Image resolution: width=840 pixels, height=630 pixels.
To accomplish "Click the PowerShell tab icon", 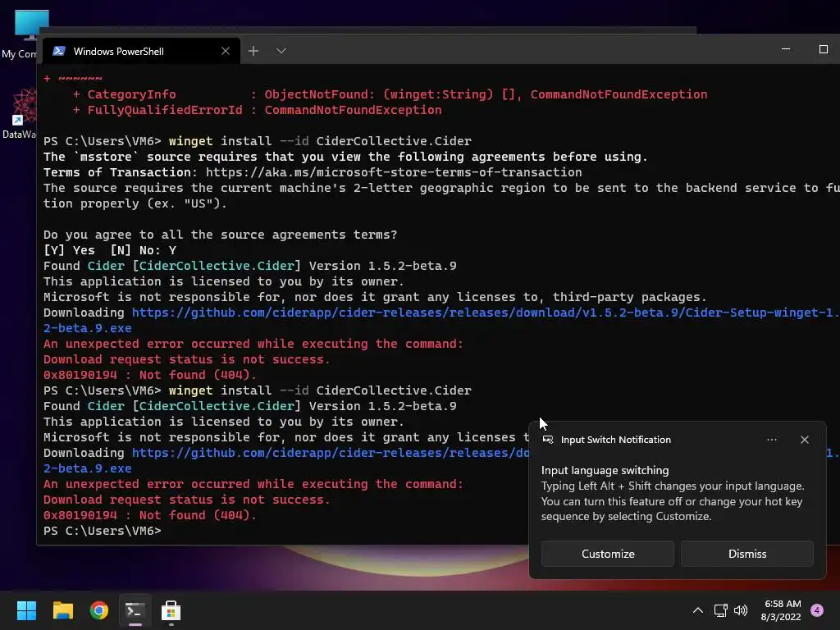I will 59,51.
